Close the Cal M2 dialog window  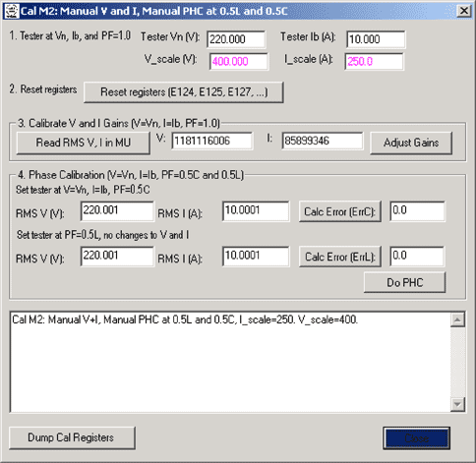463,11
